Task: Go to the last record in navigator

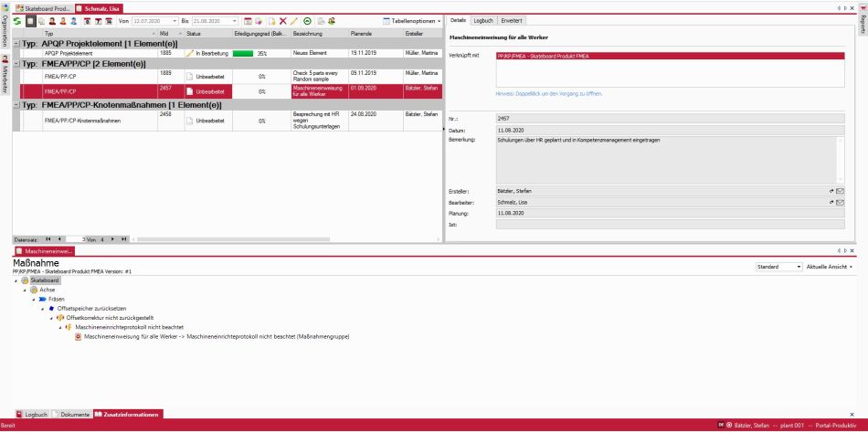Action: coord(125,238)
